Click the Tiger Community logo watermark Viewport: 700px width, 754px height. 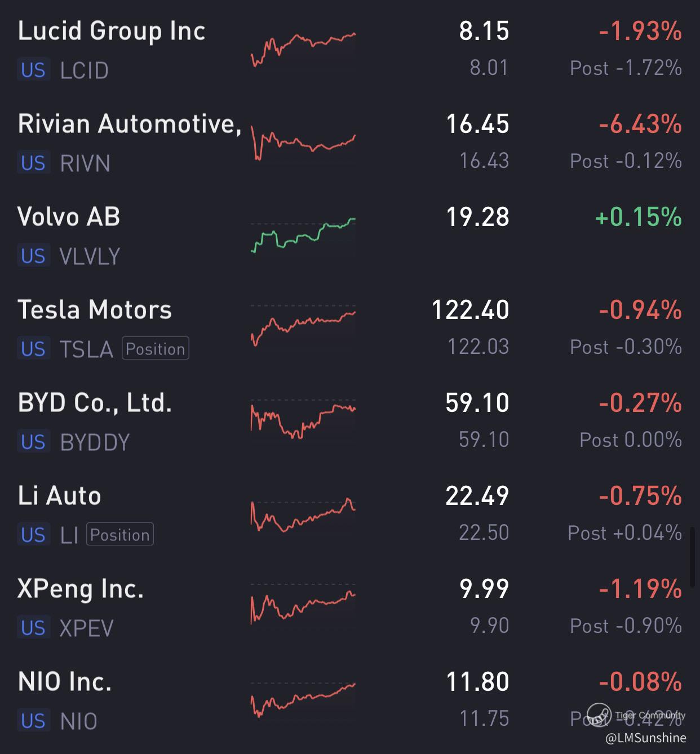tap(599, 715)
